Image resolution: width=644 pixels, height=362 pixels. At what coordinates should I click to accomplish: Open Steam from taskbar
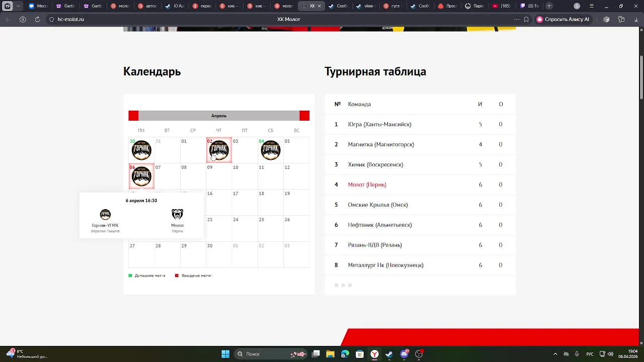389,354
